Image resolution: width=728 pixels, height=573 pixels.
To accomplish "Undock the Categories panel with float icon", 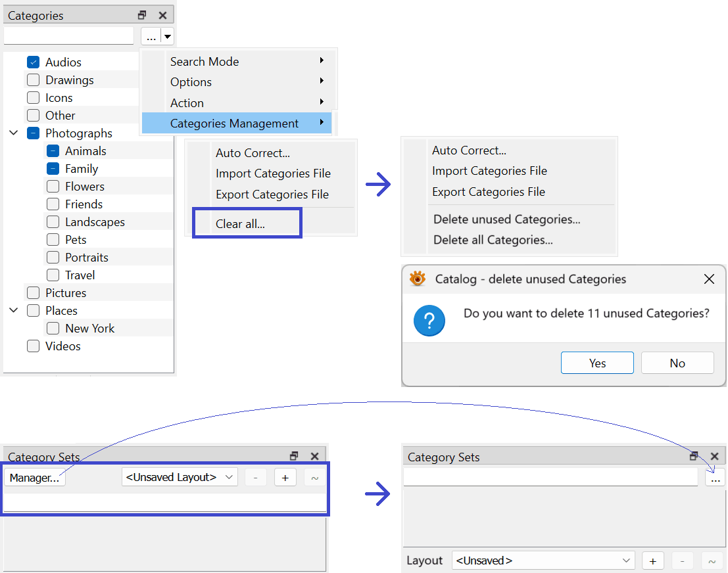I will pyautogui.click(x=142, y=15).
